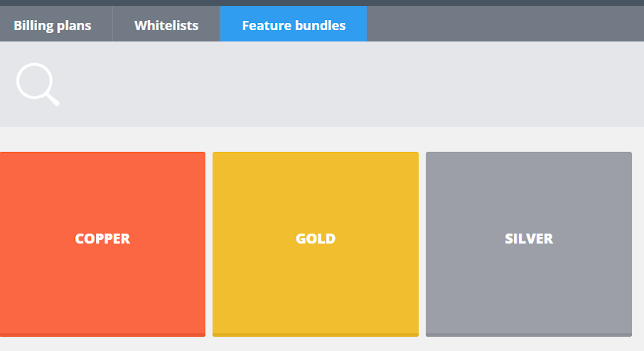Focus the bundle search bar
Viewport: 644px width, 351px height.
pos(343,85)
